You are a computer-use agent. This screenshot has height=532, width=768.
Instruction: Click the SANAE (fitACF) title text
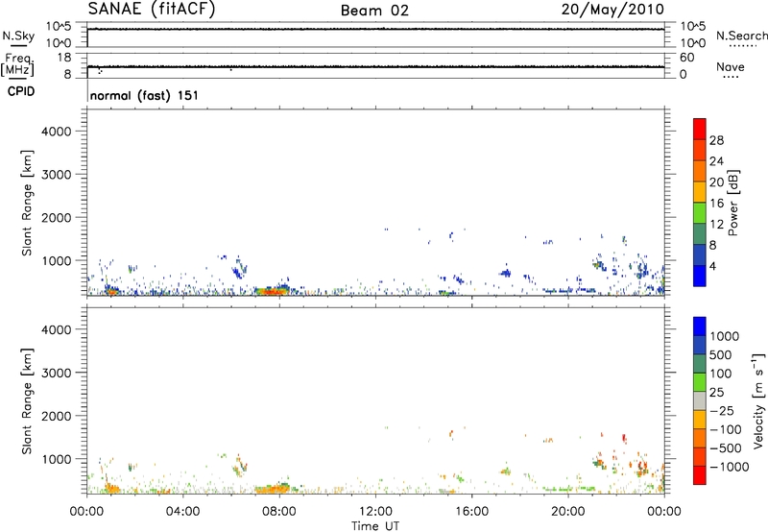tap(152, 9)
